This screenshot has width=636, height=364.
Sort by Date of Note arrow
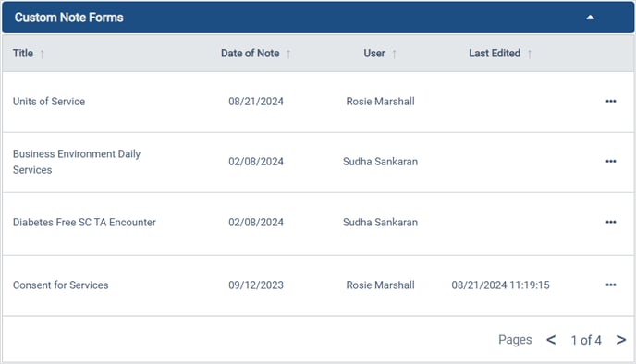click(x=288, y=54)
